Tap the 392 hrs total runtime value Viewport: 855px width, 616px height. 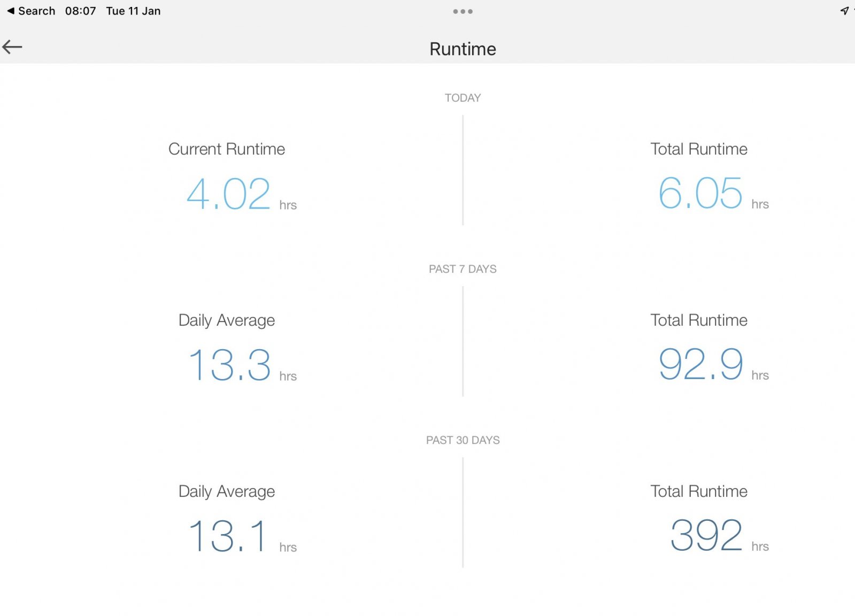point(719,535)
